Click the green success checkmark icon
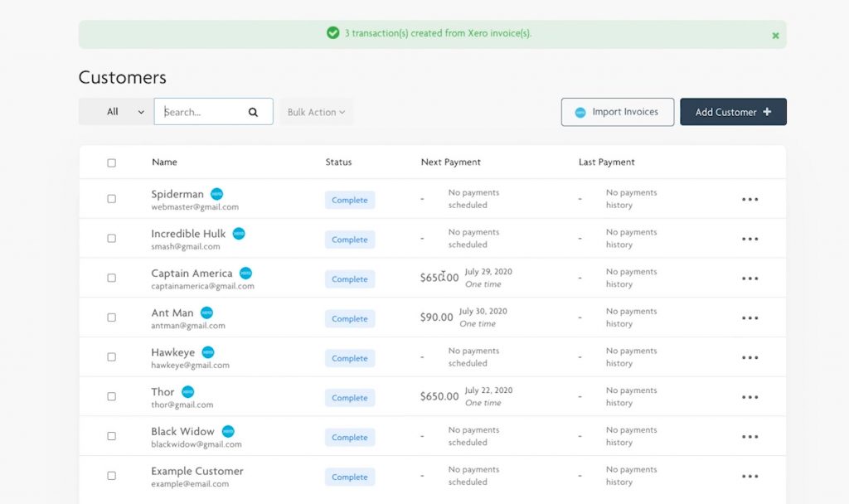 (x=333, y=33)
